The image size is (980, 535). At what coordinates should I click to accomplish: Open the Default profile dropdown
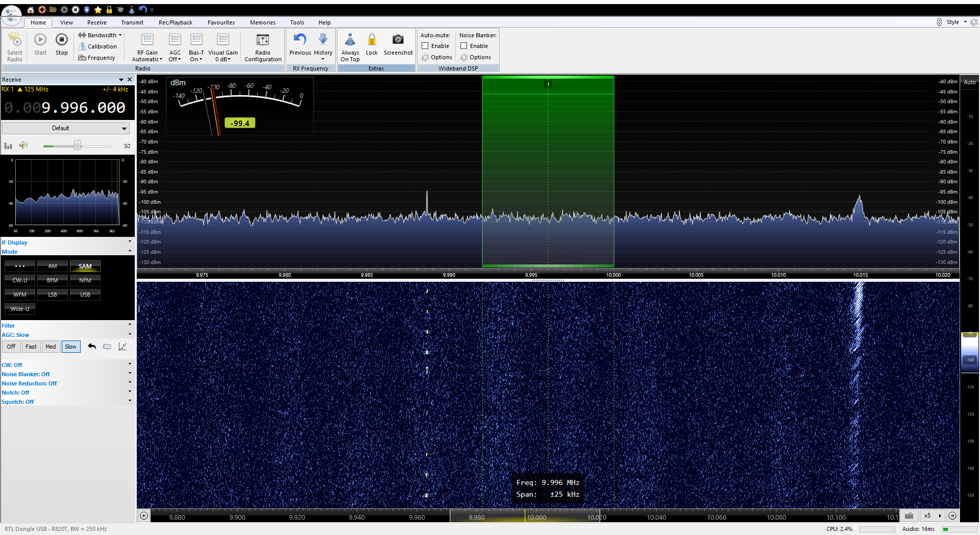(65, 128)
